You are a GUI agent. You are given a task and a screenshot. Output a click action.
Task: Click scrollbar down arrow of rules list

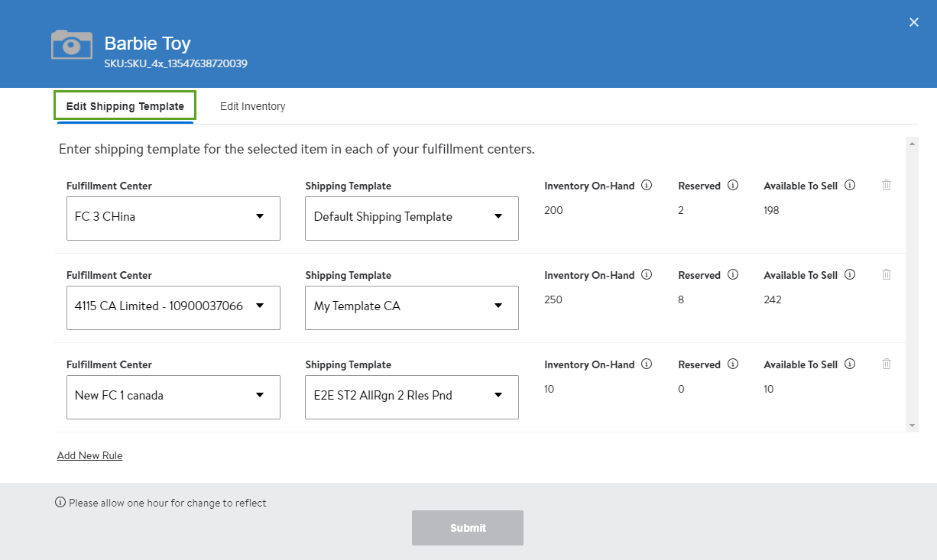tap(912, 426)
